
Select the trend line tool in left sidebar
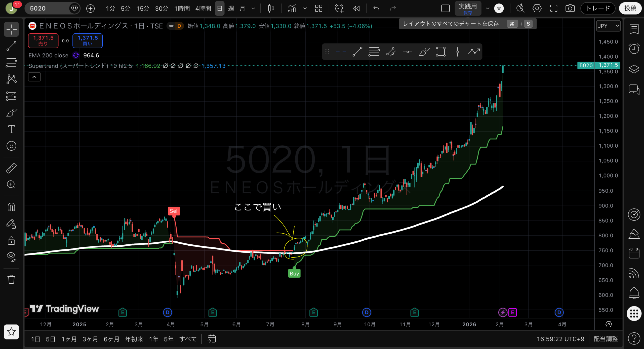pos(11,46)
